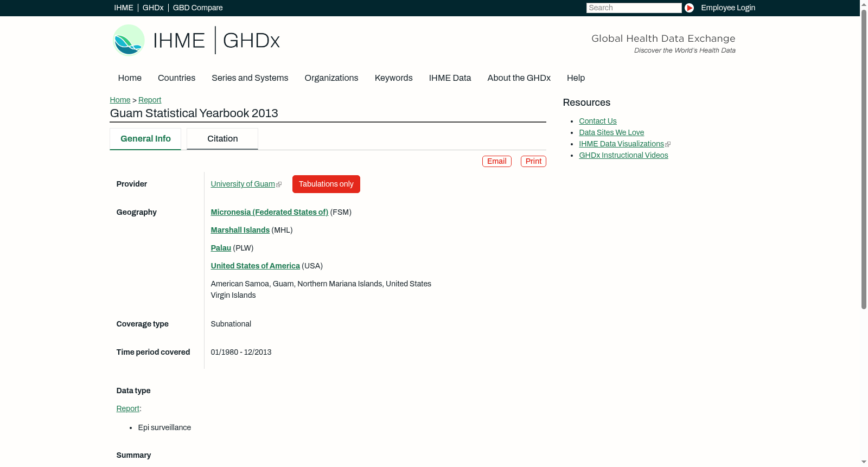Click the Search input field
This screenshot has height=467, width=868.
634,8
